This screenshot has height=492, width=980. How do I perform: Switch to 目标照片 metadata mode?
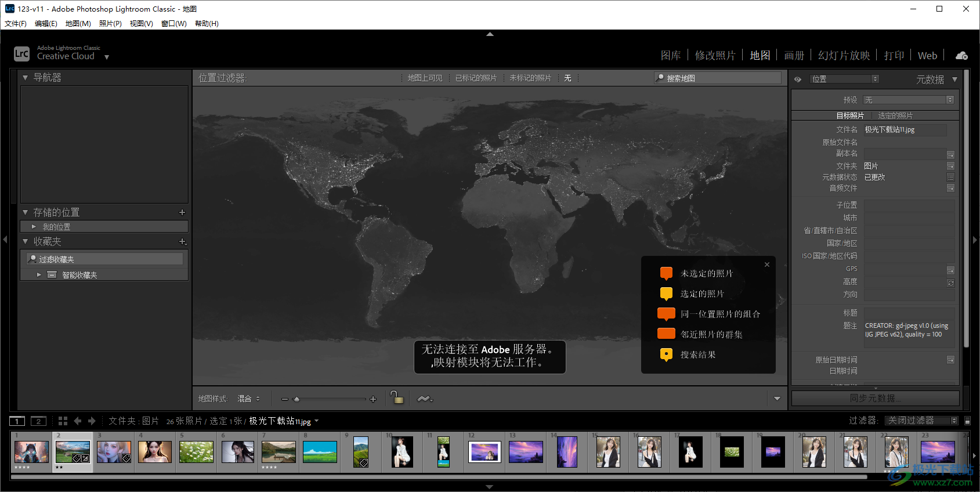click(x=850, y=115)
